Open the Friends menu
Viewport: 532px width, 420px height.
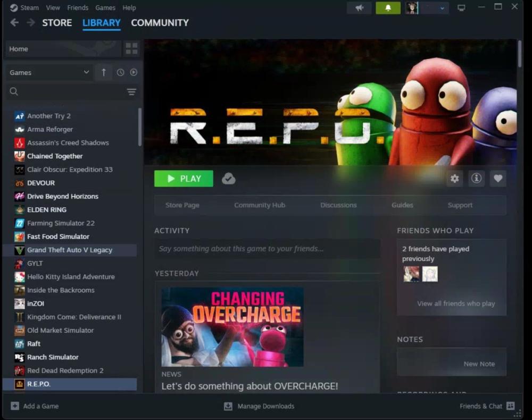click(78, 7)
